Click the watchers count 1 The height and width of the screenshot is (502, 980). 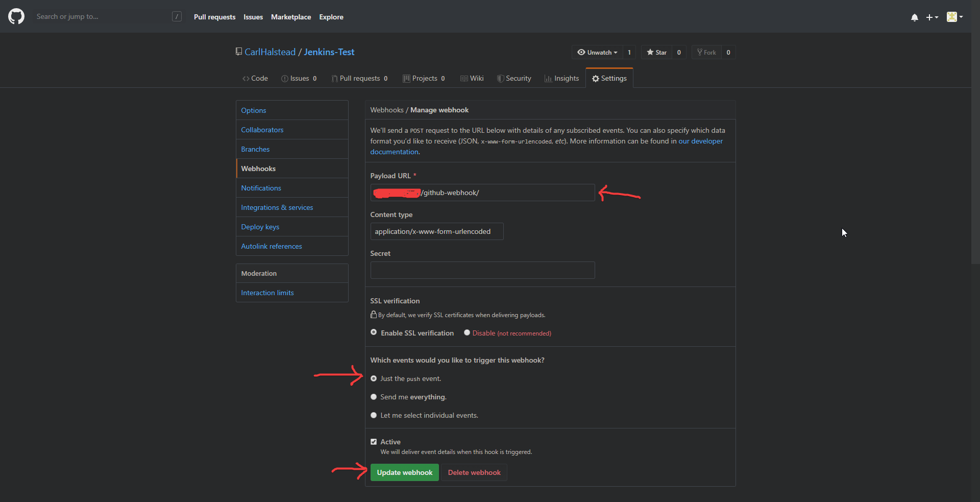(629, 52)
